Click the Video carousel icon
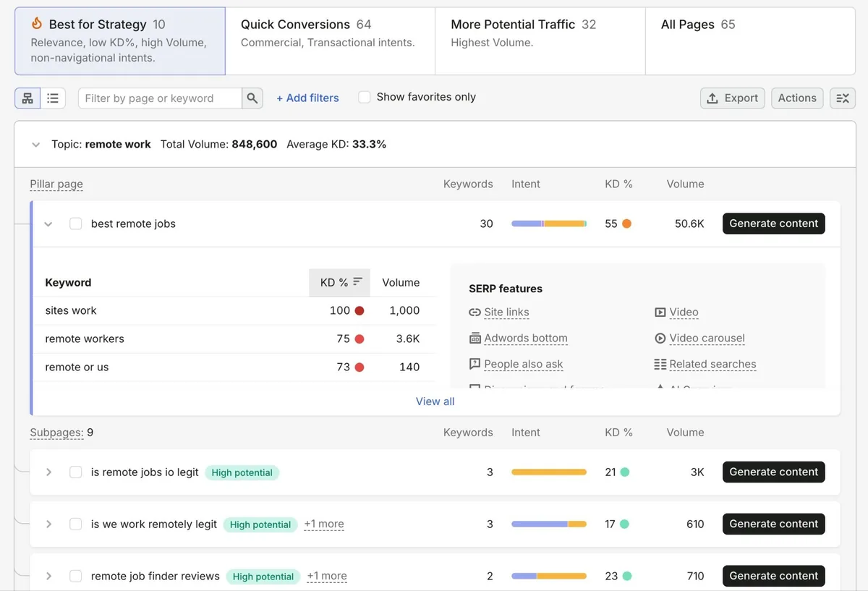This screenshot has width=868, height=591. [660, 338]
